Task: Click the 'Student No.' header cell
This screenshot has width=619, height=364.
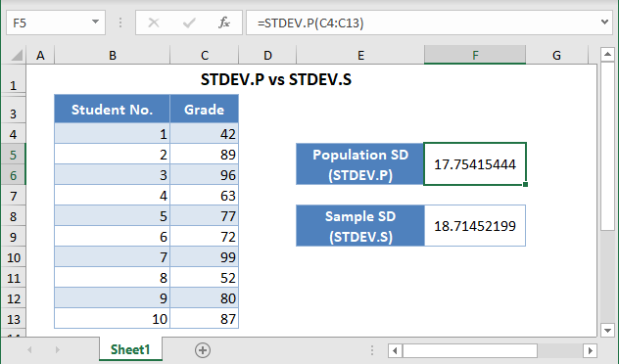Action: click(112, 109)
